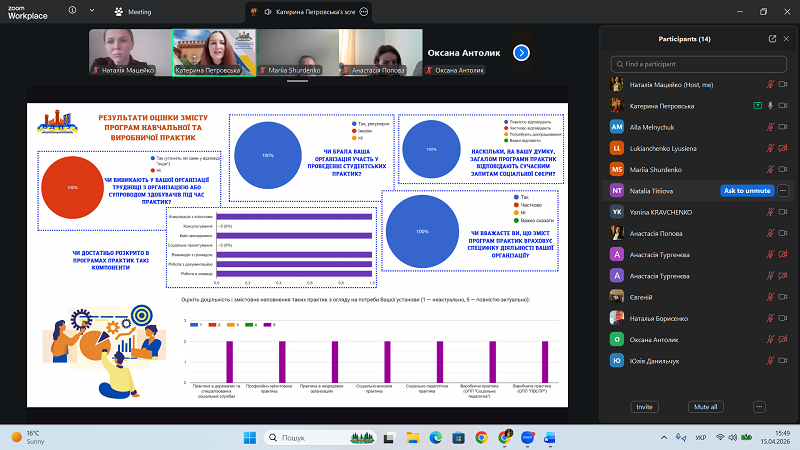800x450 pixels.
Task: Click the Invite button
Action: pyautogui.click(x=645, y=407)
